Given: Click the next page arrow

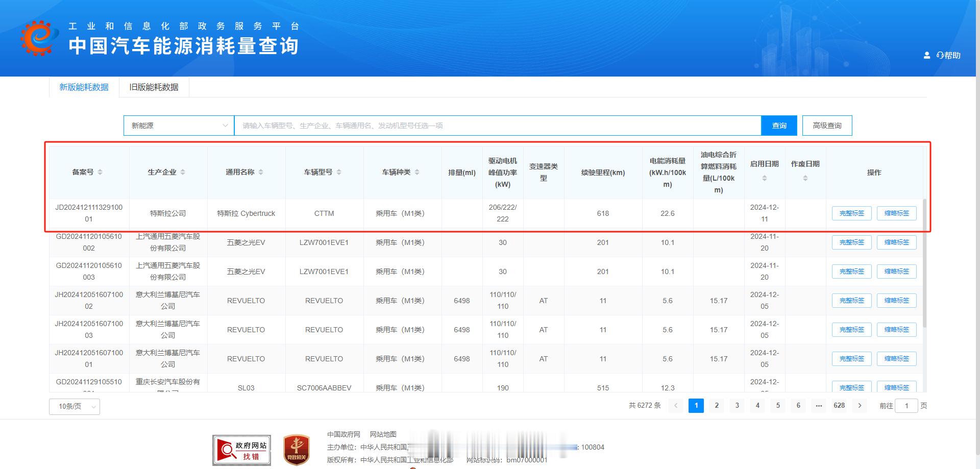Looking at the screenshot, I should tap(860, 406).
